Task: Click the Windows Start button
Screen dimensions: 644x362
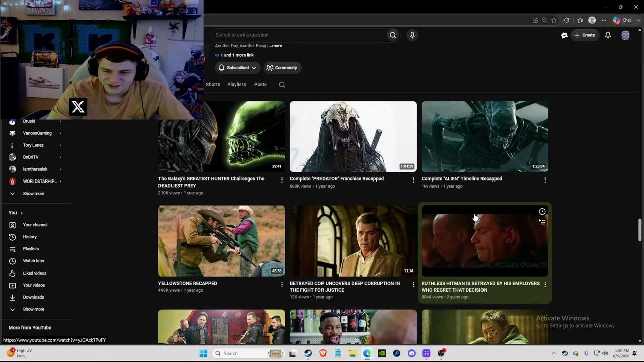Action: 203,353
